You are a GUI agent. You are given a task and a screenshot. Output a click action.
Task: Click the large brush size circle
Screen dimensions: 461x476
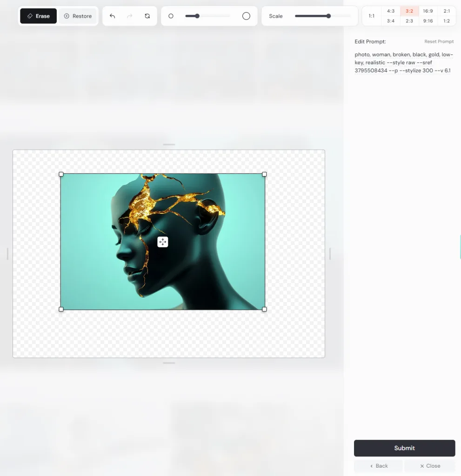click(246, 16)
